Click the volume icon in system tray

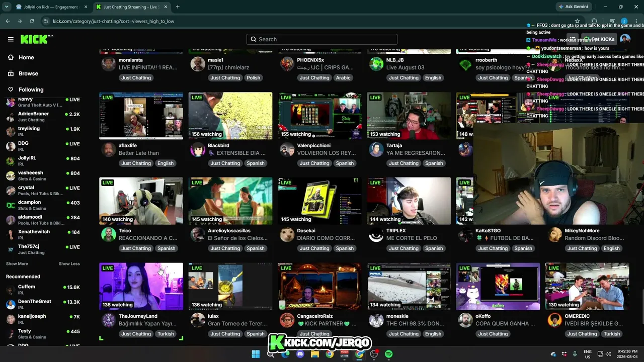608,354
